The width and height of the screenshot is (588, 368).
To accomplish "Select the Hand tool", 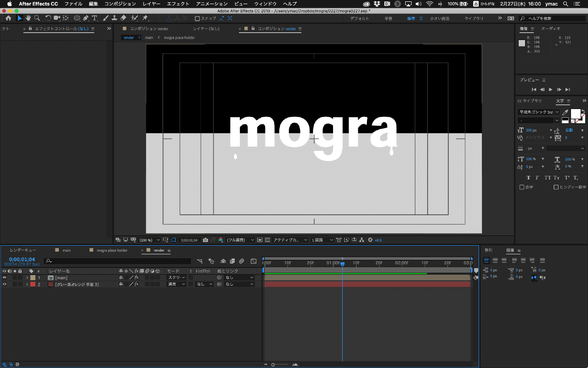I will pos(28,18).
